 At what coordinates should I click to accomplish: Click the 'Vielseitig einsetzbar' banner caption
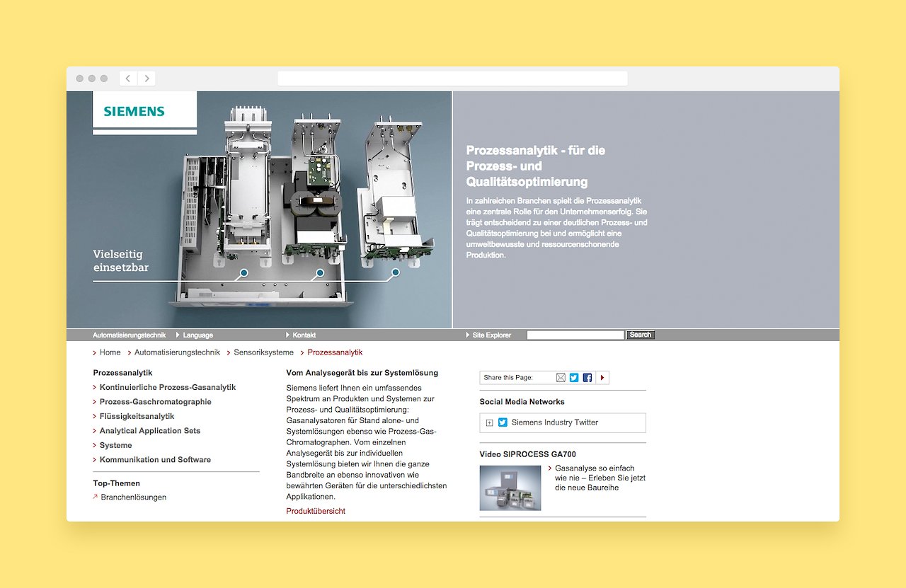coord(121,260)
